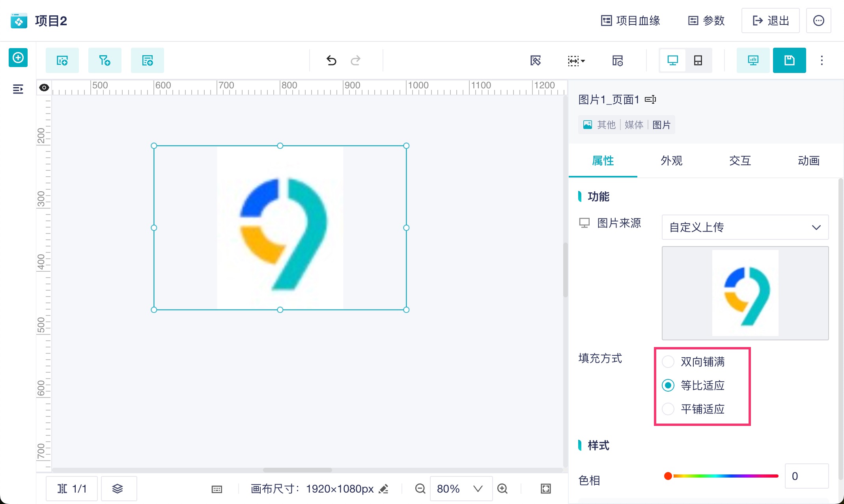The height and width of the screenshot is (504, 844).
Task: Toggle the ruler eye visibility icon
Action: tap(44, 88)
